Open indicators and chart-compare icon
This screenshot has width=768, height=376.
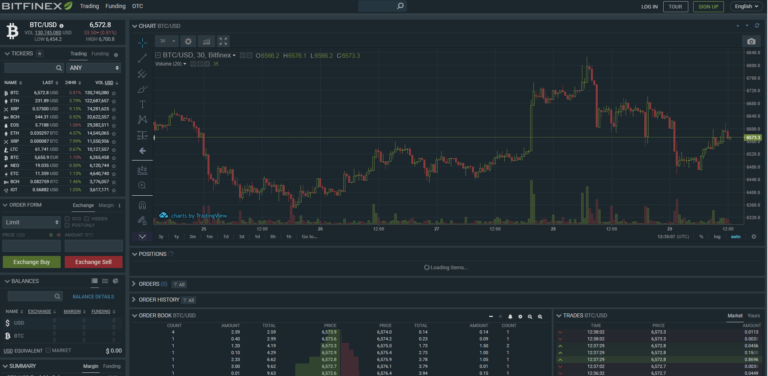tap(206, 41)
